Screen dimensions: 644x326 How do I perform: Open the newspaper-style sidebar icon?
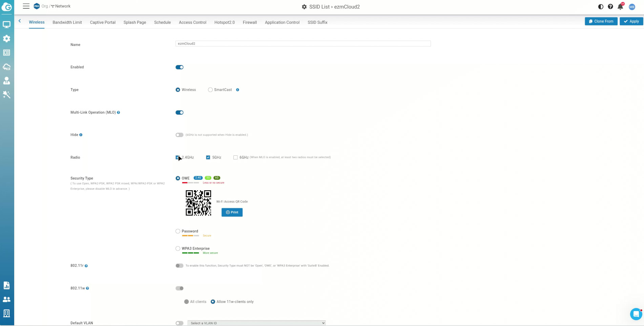(x=6, y=53)
